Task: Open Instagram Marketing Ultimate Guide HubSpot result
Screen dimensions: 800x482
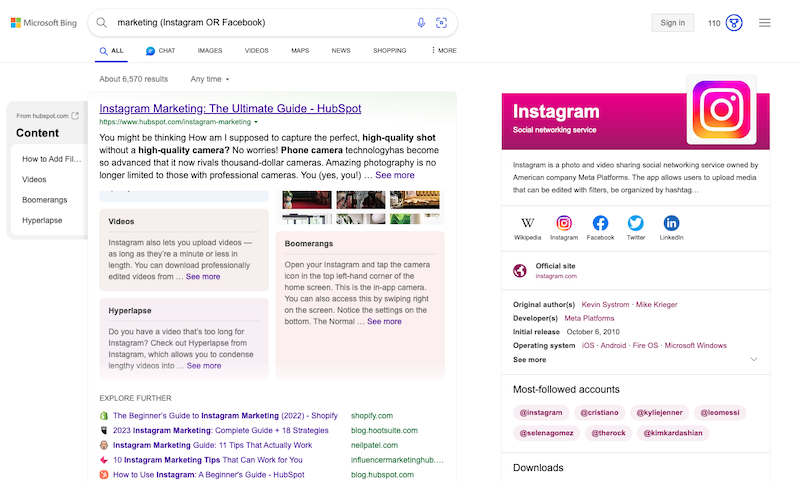Action: 230,108
